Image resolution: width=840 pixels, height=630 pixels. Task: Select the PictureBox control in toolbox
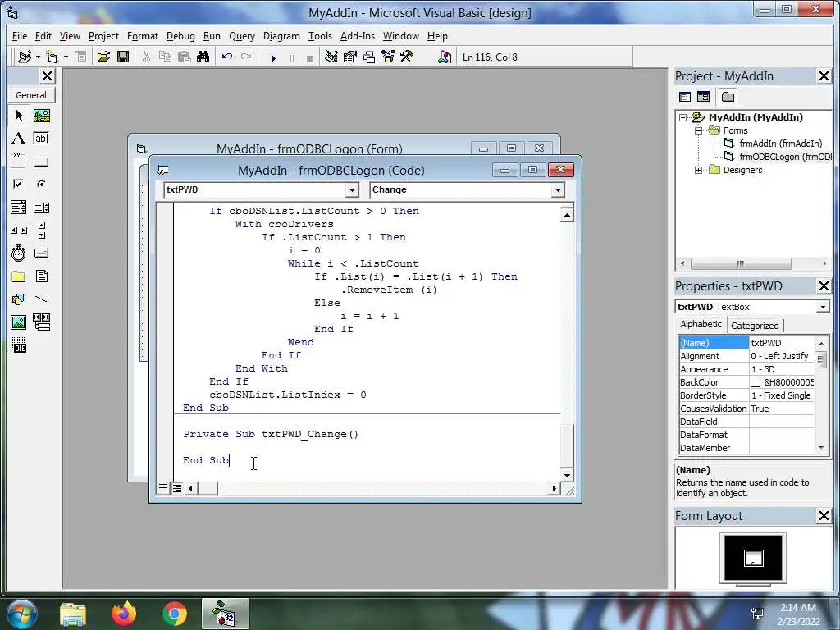pos(41,116)
